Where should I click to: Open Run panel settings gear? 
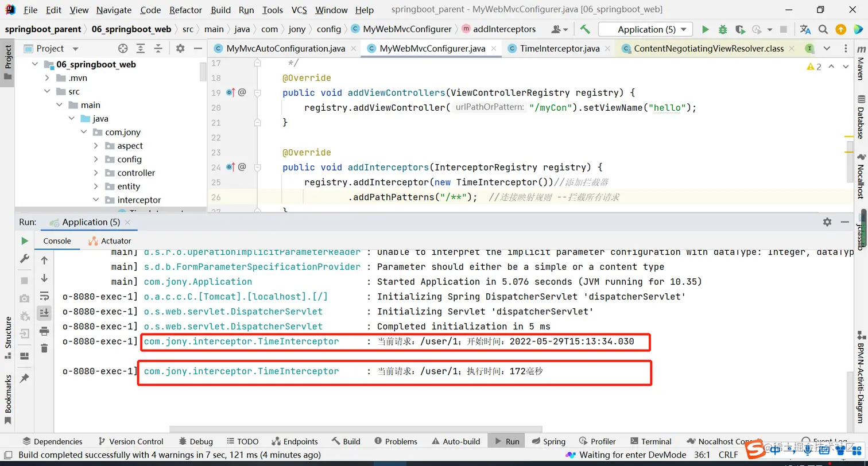pos(827,222)
